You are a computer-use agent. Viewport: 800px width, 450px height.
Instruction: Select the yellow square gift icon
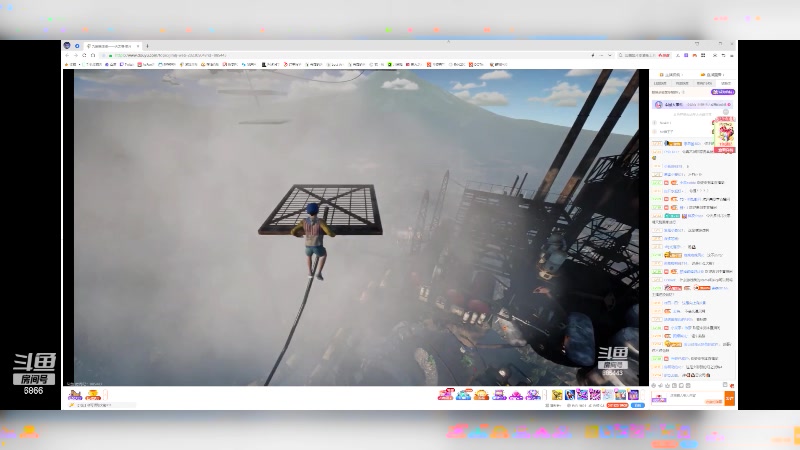point(557,395)
